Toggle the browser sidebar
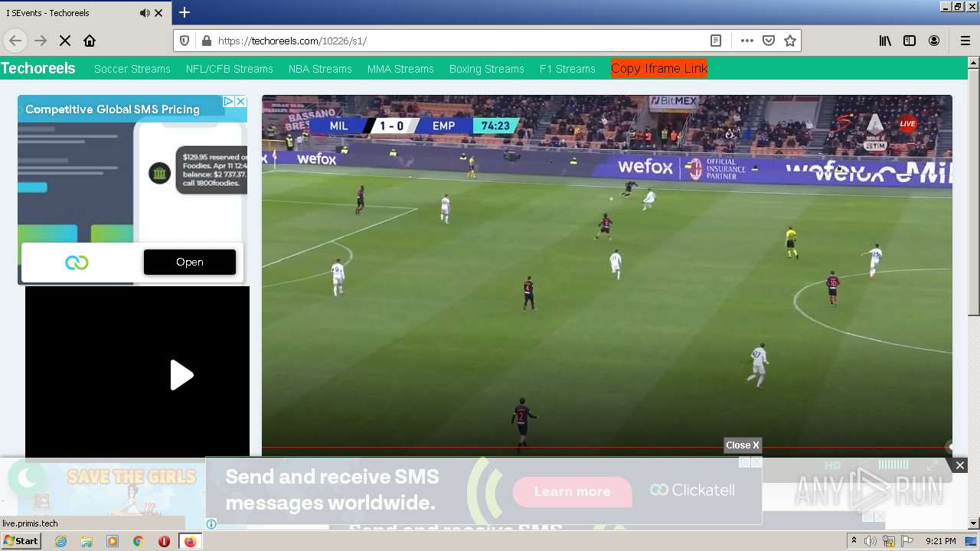Image resolution: width=980 pixels, height=551 pixels. click(910, 41)
